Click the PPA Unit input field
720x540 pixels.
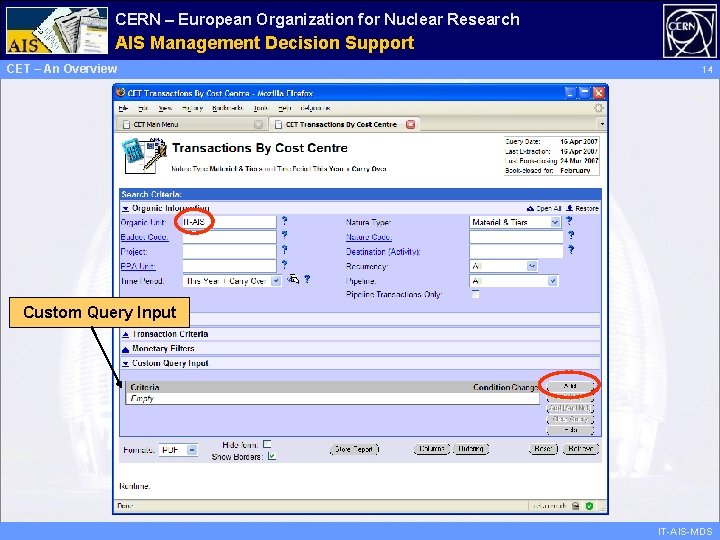coord(229,266)
